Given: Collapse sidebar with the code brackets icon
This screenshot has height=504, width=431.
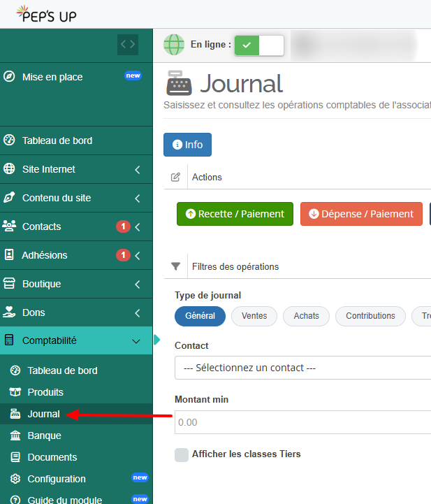Looking at the screenshot, I should click(x=127, y=44).
